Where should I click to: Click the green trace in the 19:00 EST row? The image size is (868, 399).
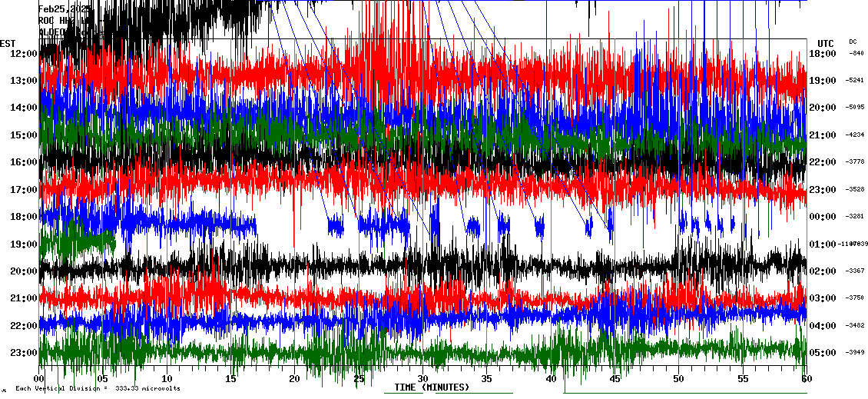click(77, 242)
